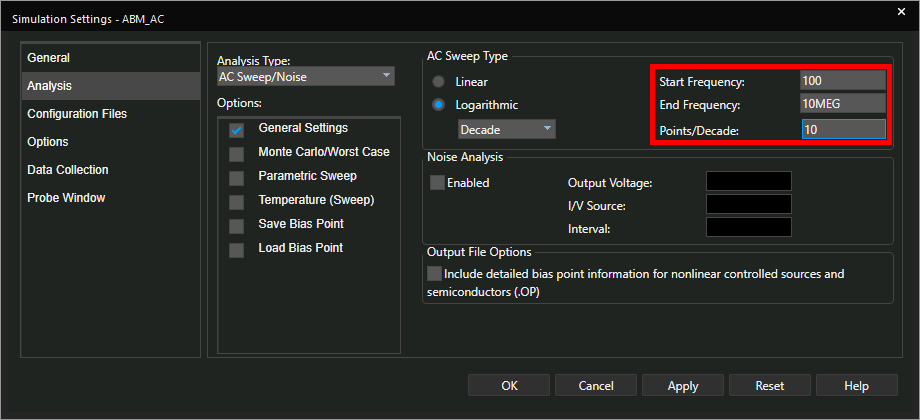Viewport: 920px width, 420px height.
Task: Enable the Save Bias Point option
Action: 236,226
